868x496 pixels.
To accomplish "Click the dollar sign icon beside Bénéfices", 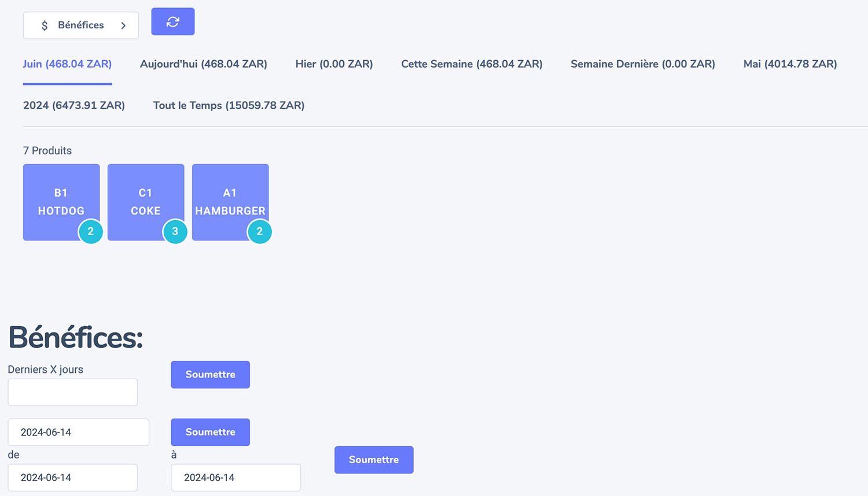I will tap(45, 25).
